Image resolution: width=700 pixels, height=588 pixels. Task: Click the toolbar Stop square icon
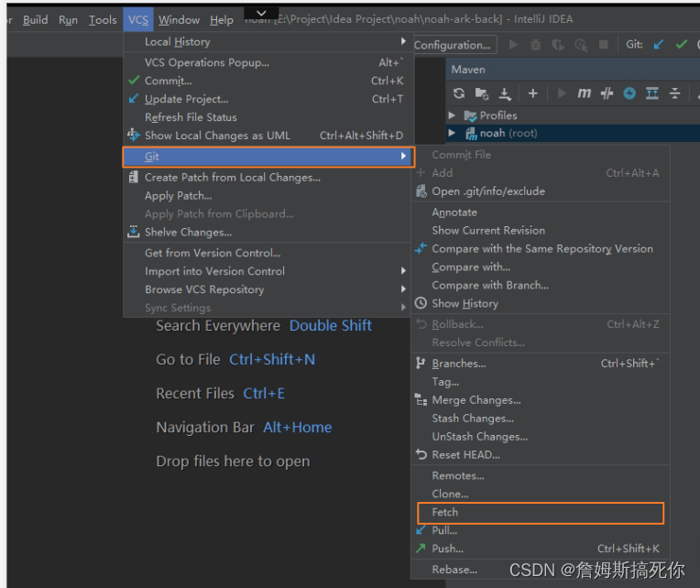point(603,45)
